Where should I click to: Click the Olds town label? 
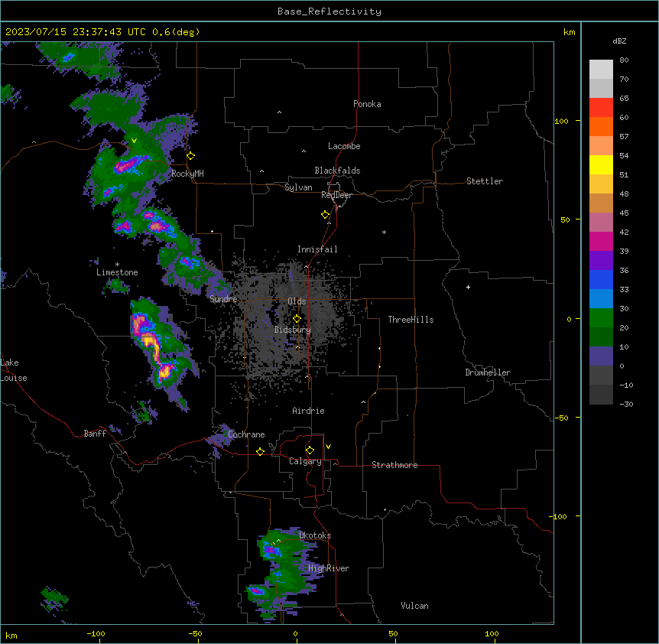[x=297, y=301]
